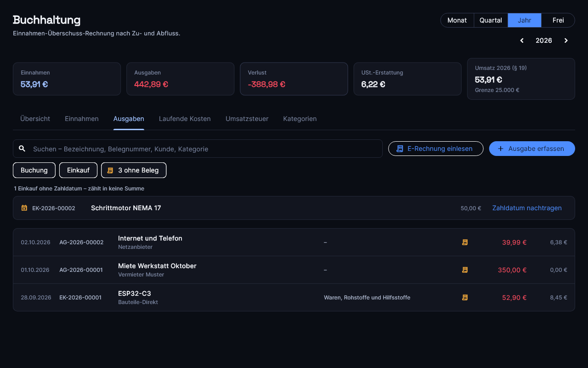Open the Verlust summary card
This screenshot has height=368, width=588.
(294, 79)
